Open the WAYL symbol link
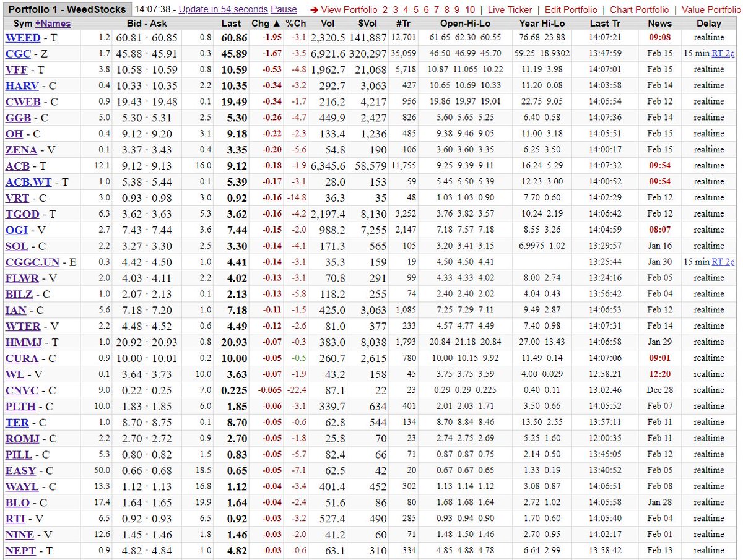 [22, 486]
